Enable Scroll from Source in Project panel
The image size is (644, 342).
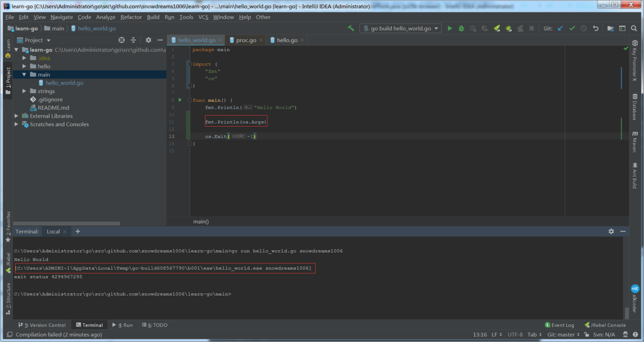click(122, 40)
